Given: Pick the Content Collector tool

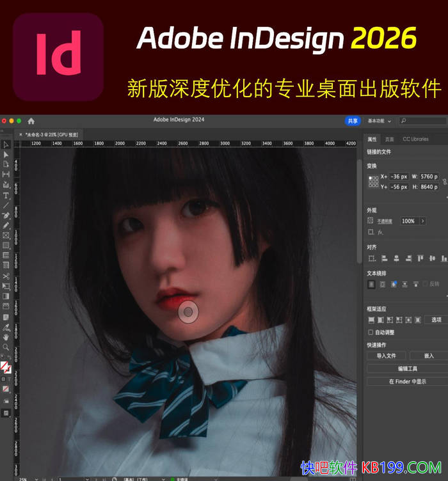Looking at the screenshot, I should (x=6, y=185).
